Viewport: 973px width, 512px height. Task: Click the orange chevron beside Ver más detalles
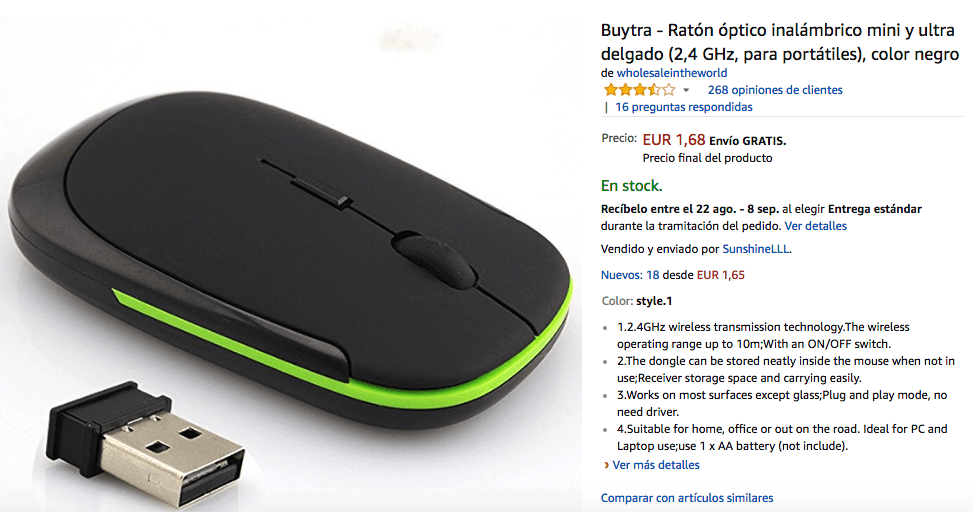pyautogui.click(x=606, y=465)
